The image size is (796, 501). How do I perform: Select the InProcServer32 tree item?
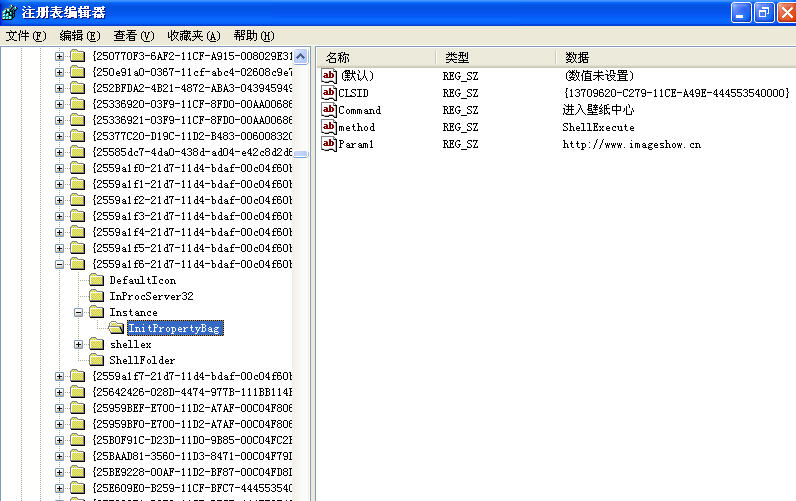point(151,296)
